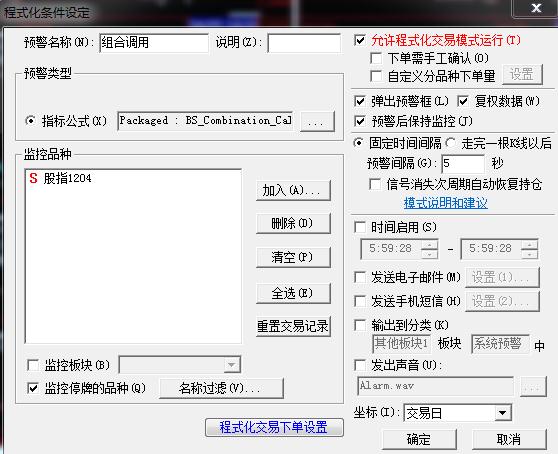The height and width of the screenshot is (454, 558).
Task: Enable 下单需手工确认 checkbox
Action: tap(376, 58)
